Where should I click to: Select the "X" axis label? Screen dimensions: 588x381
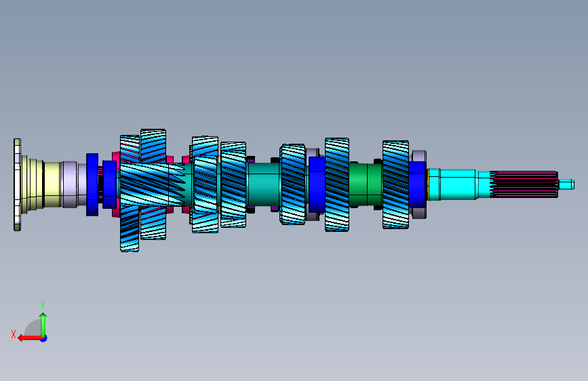(x=14, y=334)
